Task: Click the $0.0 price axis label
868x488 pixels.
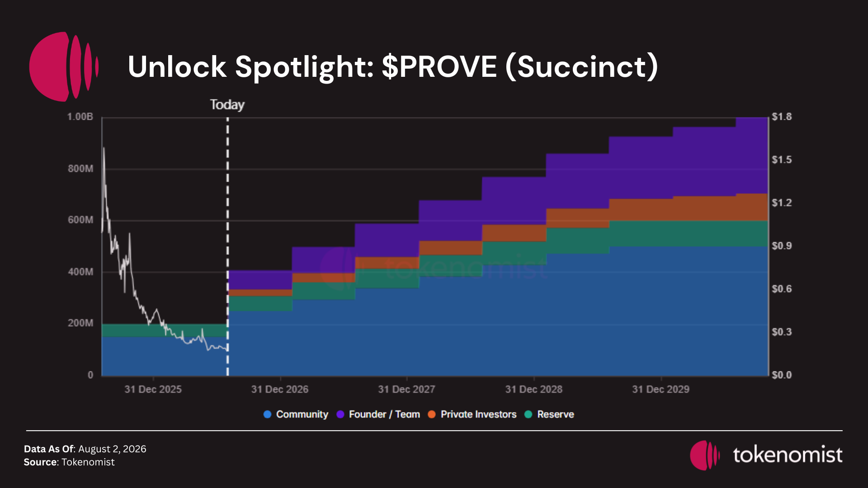Action: coord(782,375)
